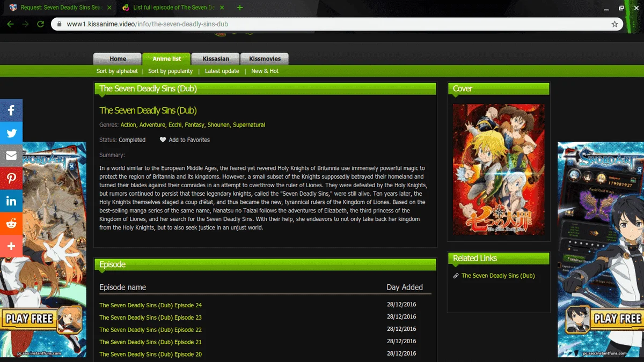Image resolution: width=644 pixels, height=362 pixels.
Task: Open Episode 24 link
Action: [x=150, y=305]
